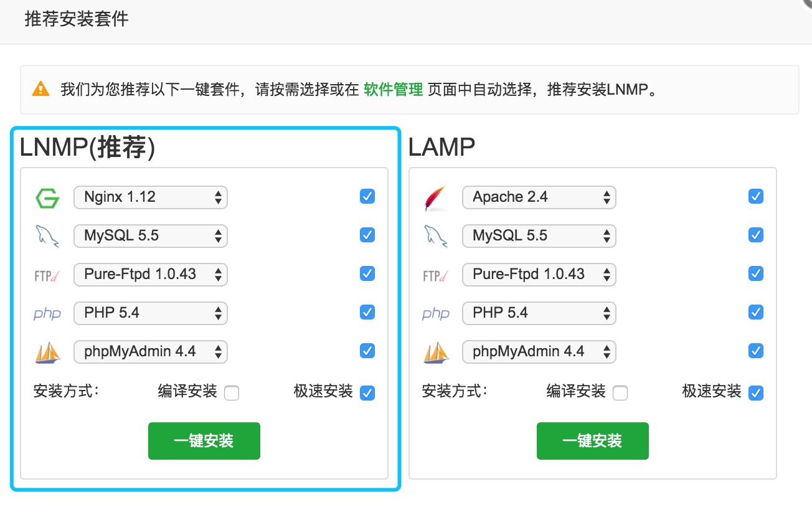Toggle 极速安装 checkbox in LNMP
812x517 pixels.
pos(367,393)
